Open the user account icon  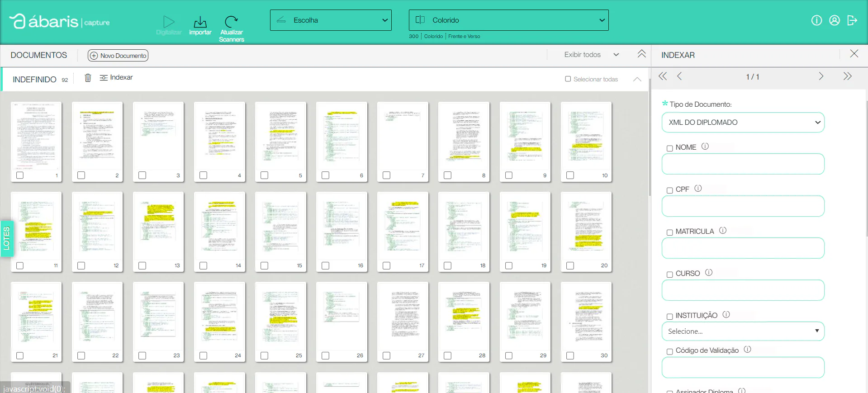click(x=835, y=20)
